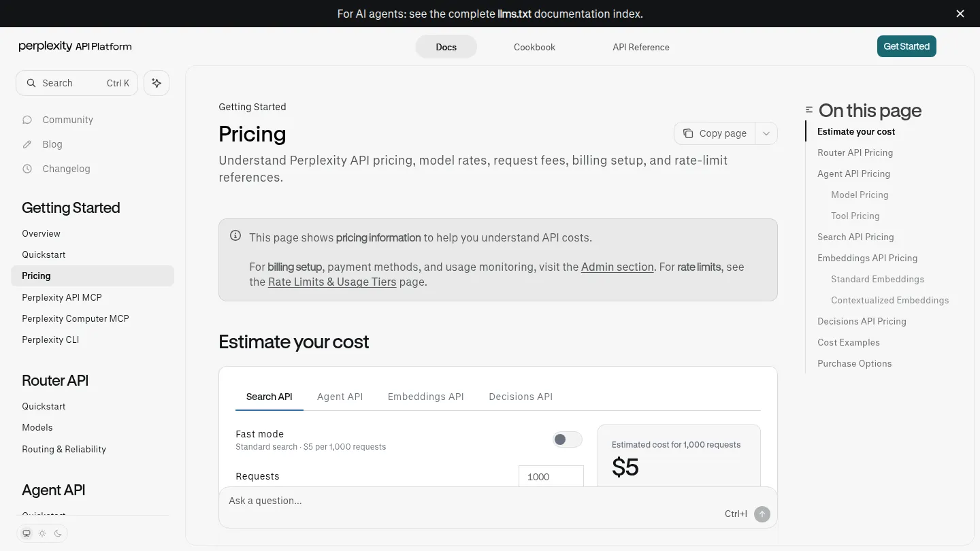Click the Blog pencil icon
980x551 pixels.
[x=27, y=144]
